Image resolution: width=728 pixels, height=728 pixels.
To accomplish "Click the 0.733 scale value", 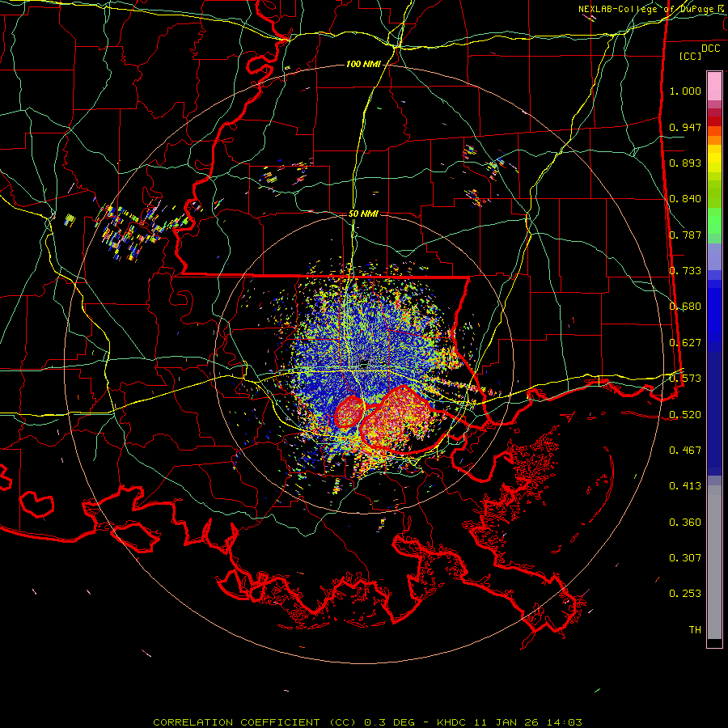I will (685, 271).
